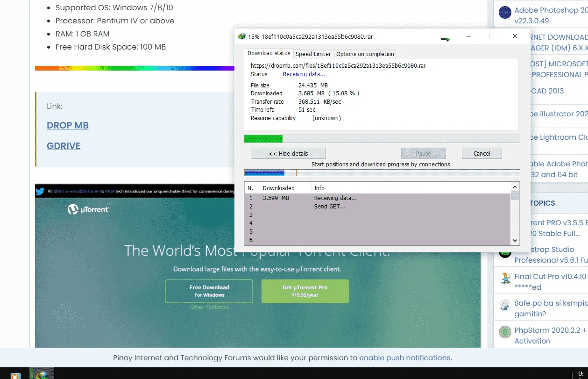Click the green overall download progress bar
The width and height of the screenshot is (588, 379).
coord(382,138)
